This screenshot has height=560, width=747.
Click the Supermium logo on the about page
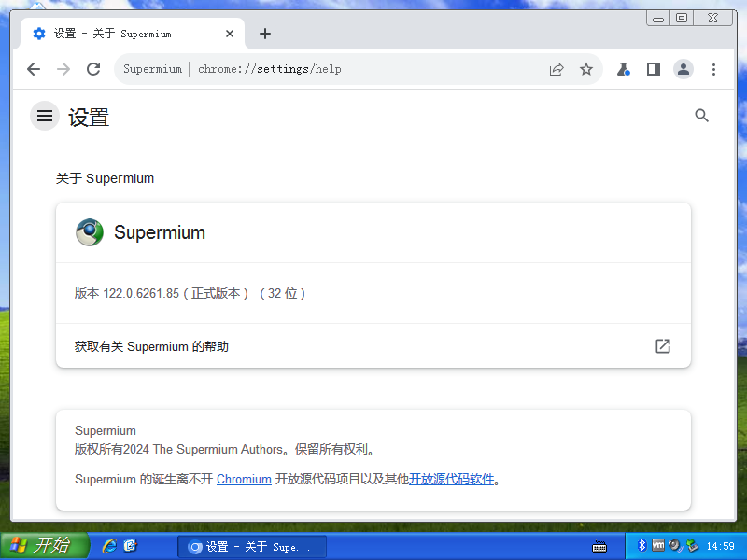coord(89,232)
